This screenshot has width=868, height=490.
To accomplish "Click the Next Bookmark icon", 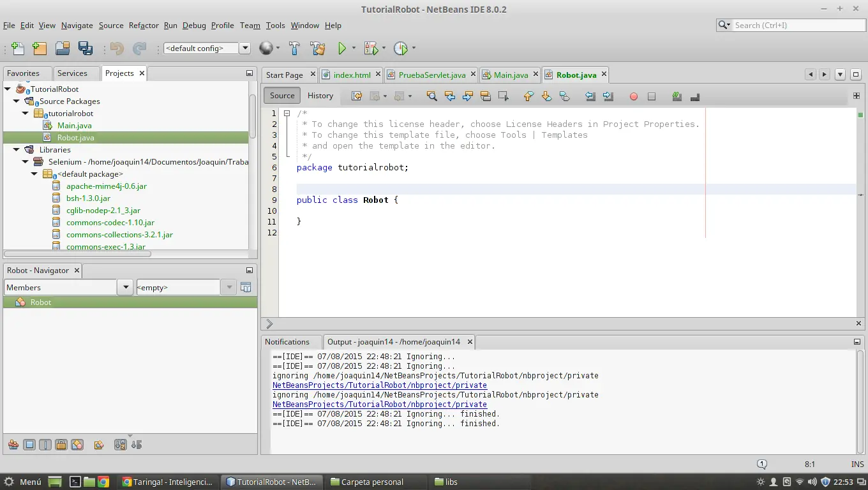I will (x=546, y=96).
